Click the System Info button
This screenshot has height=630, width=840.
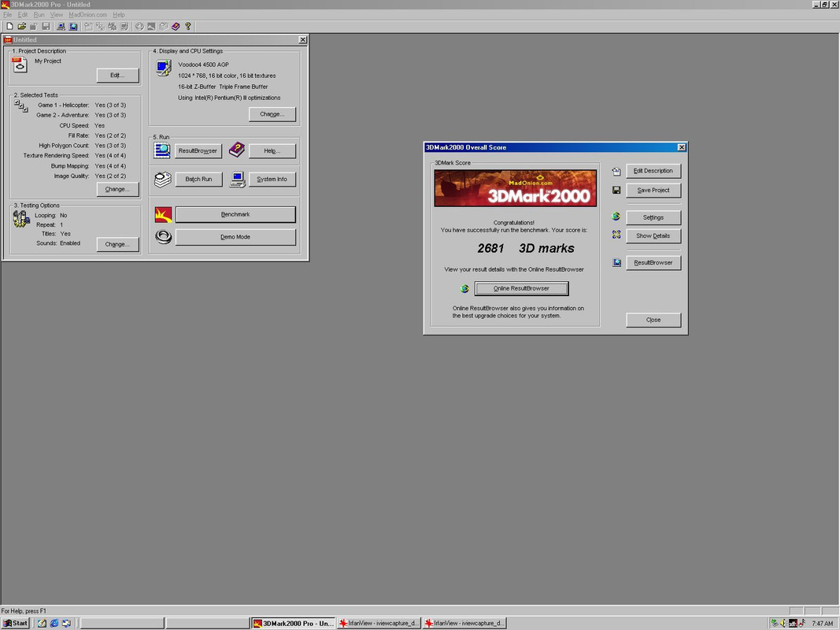[272, 180]
